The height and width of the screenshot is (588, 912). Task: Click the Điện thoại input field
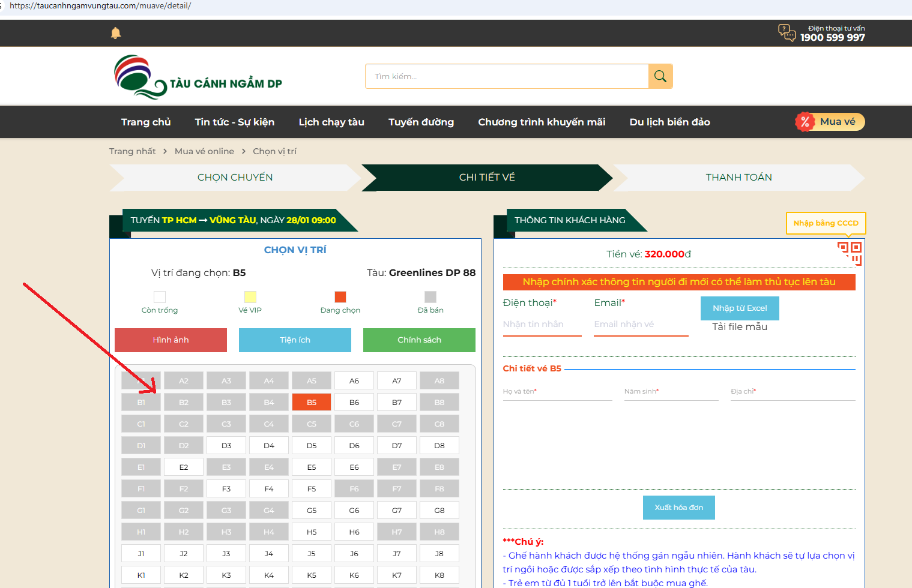coord(542,324)
